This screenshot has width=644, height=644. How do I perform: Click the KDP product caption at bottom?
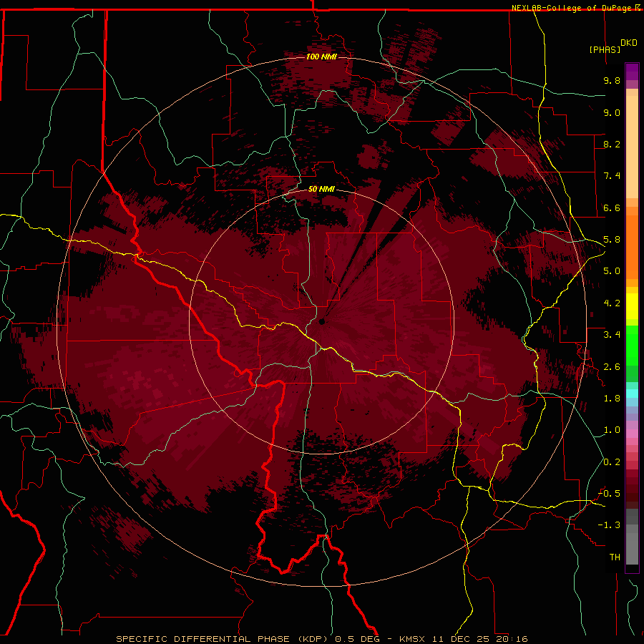click(321, 639)
